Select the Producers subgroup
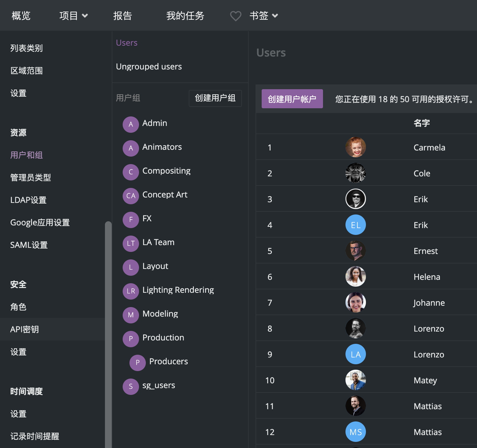This screenshot has height=448, width=477. coord(168,361)
